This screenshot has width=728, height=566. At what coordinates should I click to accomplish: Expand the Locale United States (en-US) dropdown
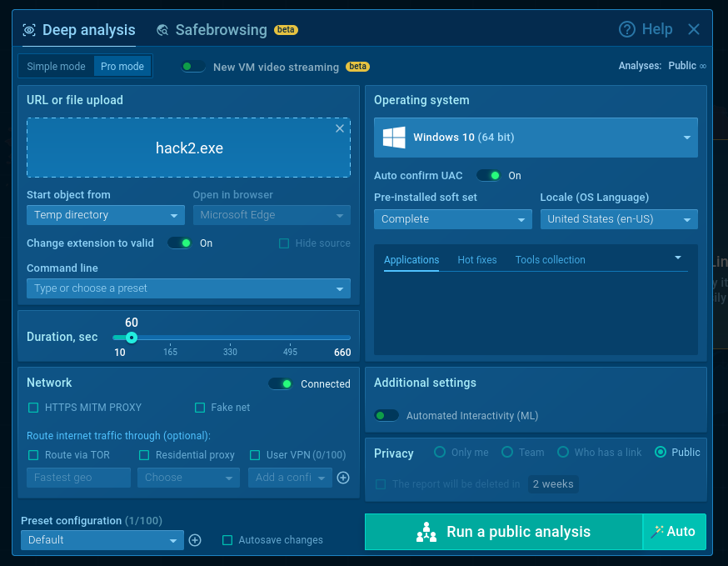pos(619,219)
